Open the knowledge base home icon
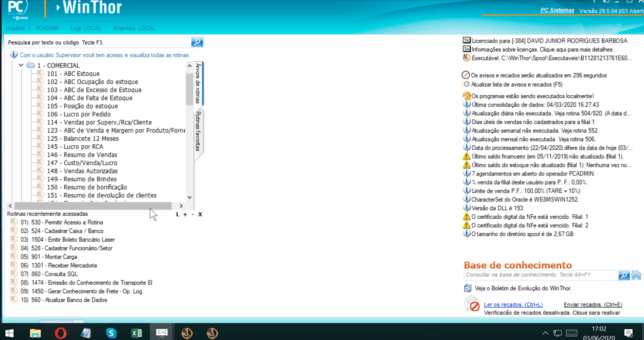 click(636, 275)
